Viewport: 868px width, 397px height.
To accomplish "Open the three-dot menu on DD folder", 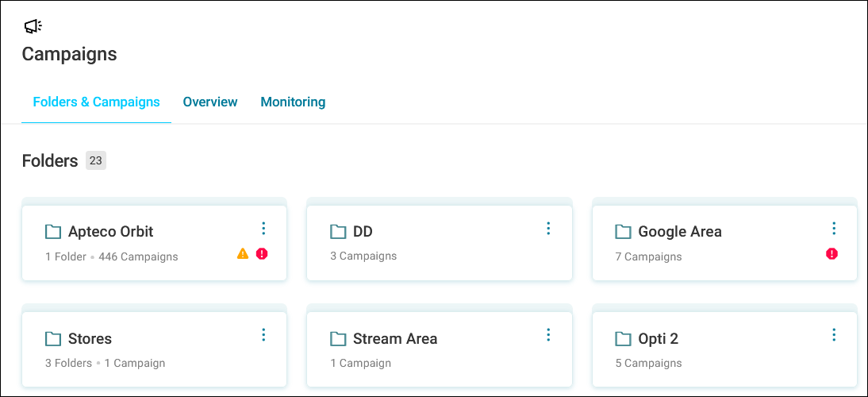I will (548, 228).
